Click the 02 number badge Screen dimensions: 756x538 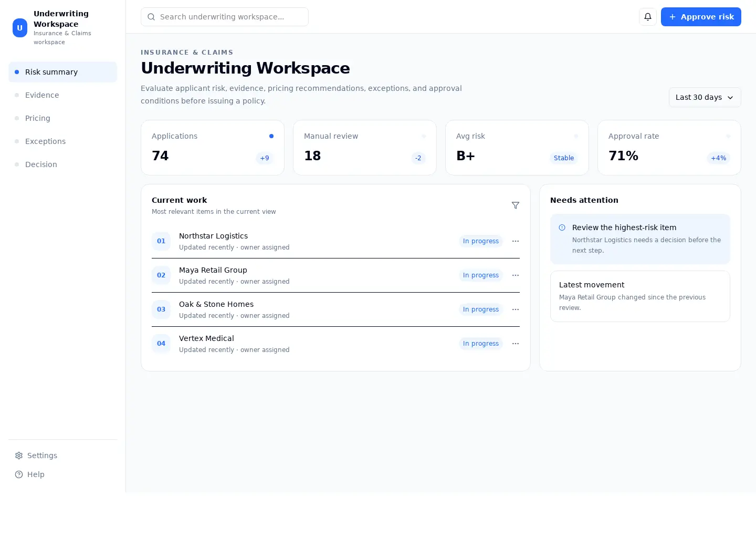coord(161,275)
